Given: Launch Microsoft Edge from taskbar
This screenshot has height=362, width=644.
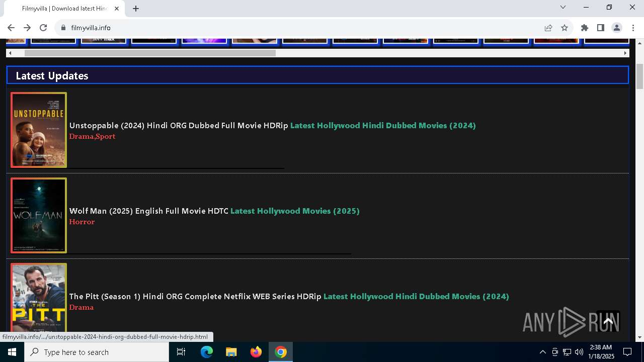Looking at the screenshot, I should click(207, 352).
